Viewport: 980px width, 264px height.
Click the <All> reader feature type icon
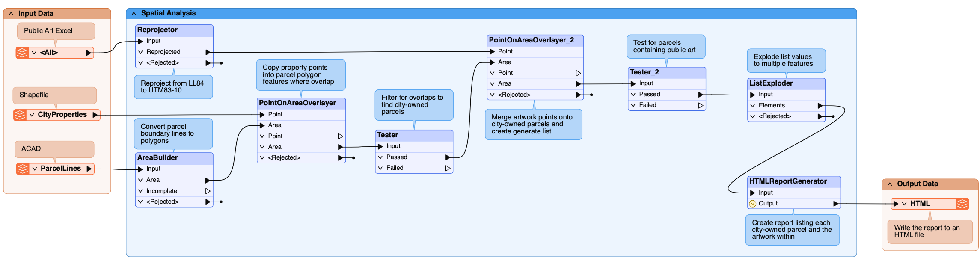click(x=22, y=53)
